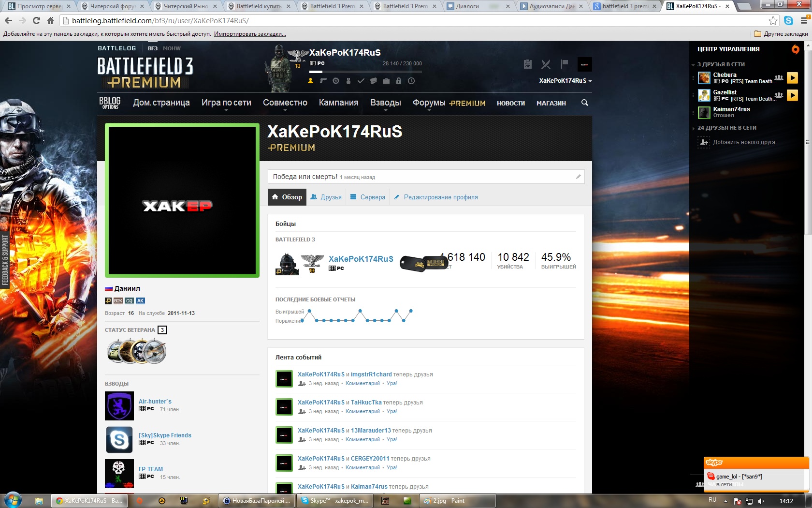Open МАГАЗИН navigation item
812x508 pixels.
(x=551, y=103)
